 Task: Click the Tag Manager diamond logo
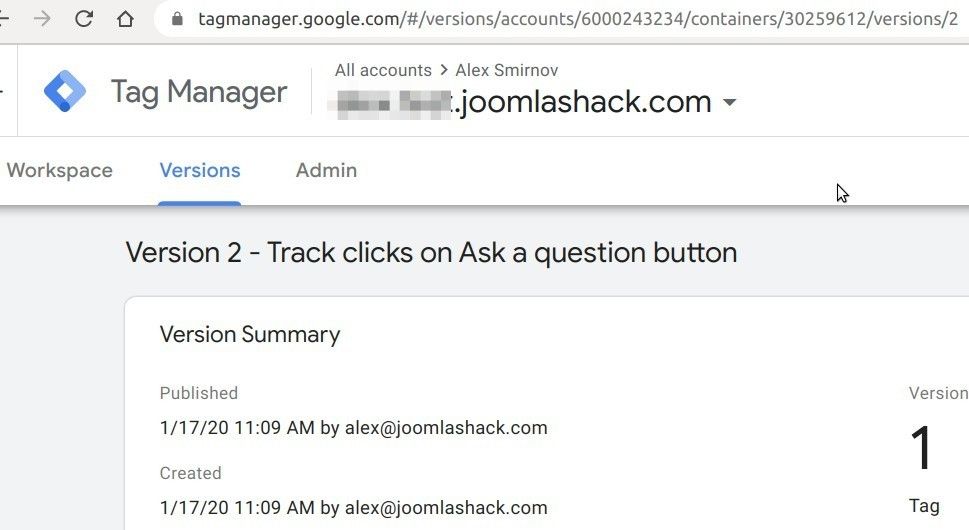click(65, 92)
